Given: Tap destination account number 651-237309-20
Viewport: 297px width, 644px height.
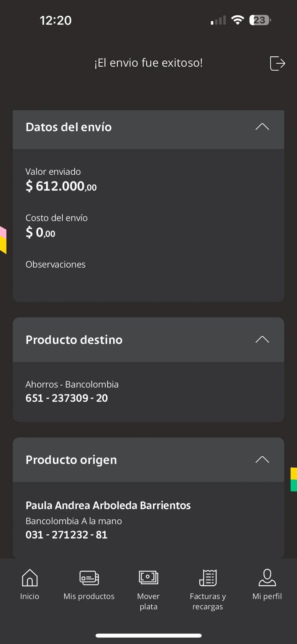Looking at the screenshot, I should point(67,398).
